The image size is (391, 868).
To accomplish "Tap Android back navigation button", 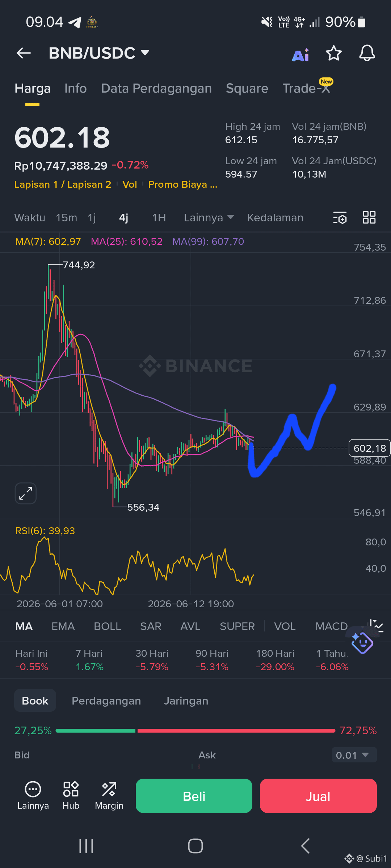I will tap(305, 846).
